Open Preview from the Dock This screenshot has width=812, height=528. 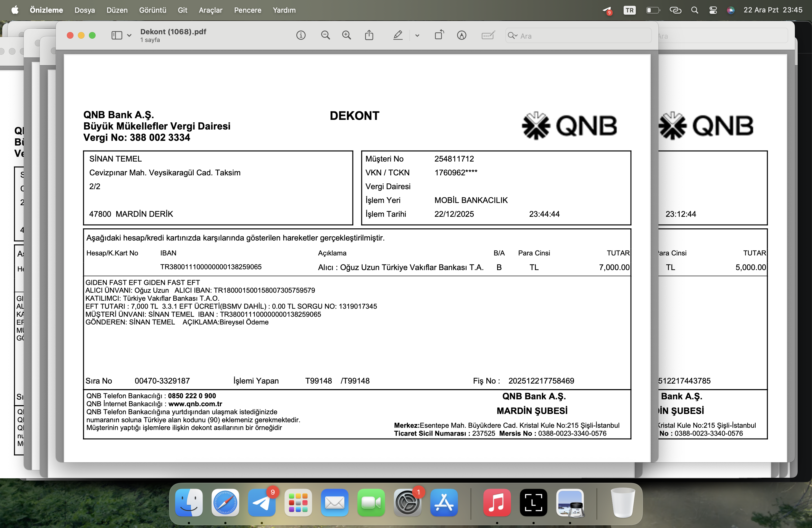(570, 503)
